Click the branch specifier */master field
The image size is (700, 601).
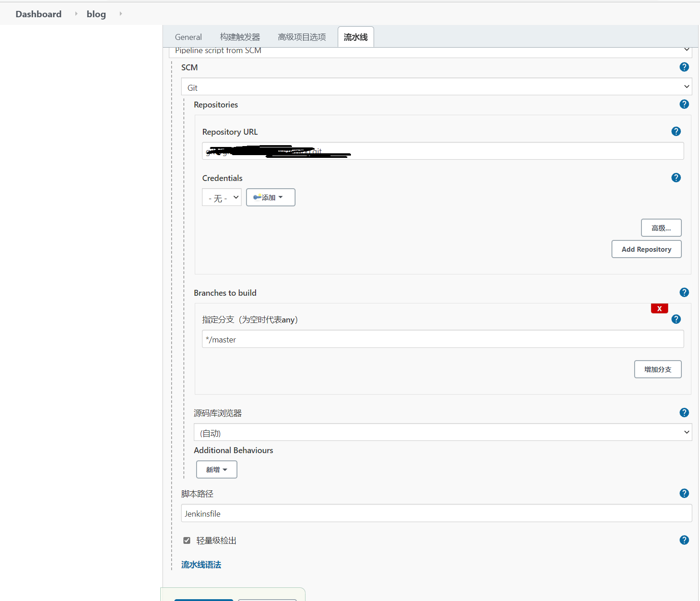443,339
